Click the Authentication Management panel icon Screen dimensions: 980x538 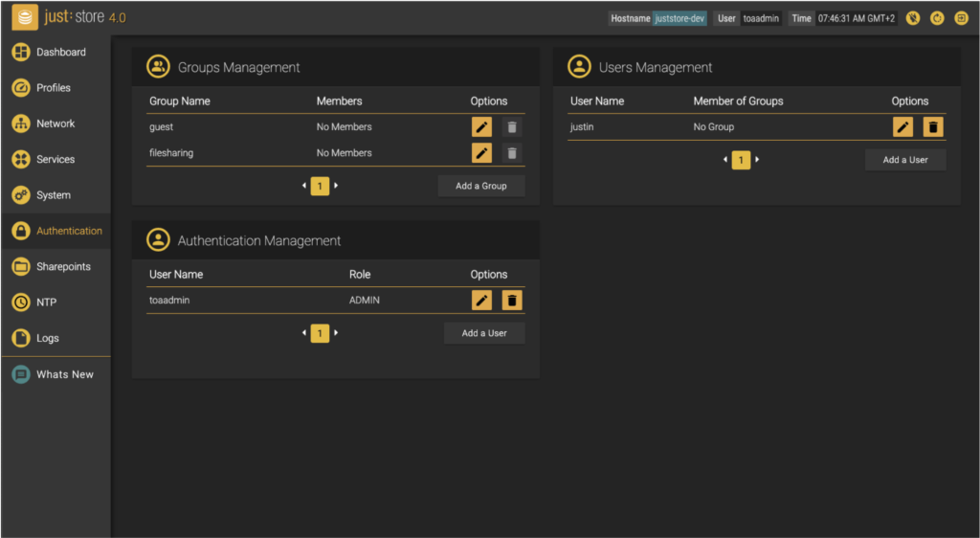(158, 240)
